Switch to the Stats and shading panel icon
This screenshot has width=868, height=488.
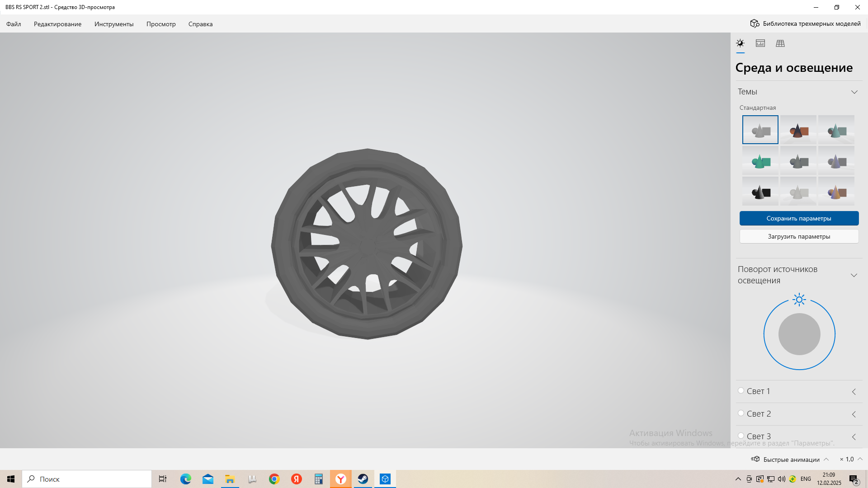(x=760, y=43)
